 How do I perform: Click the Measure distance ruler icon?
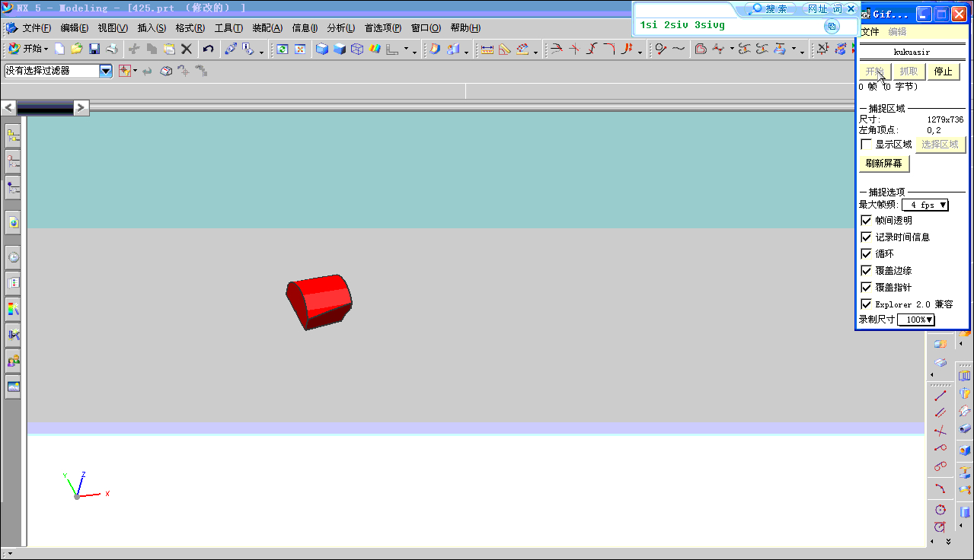pyautogui.click(x=487, y=49)
